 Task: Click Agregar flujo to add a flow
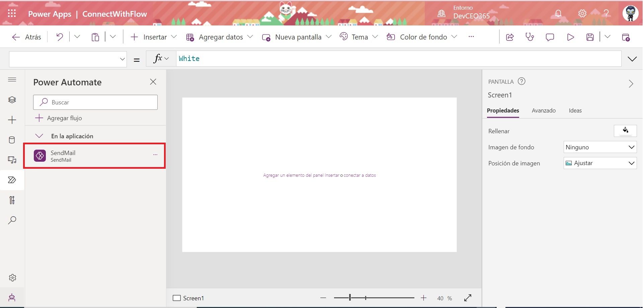59,118
